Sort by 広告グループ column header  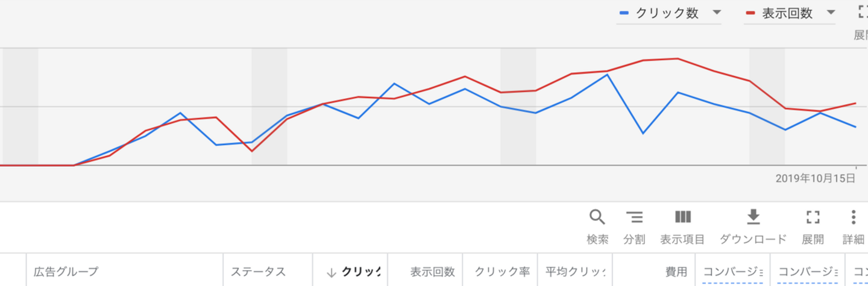click(65, 272)
